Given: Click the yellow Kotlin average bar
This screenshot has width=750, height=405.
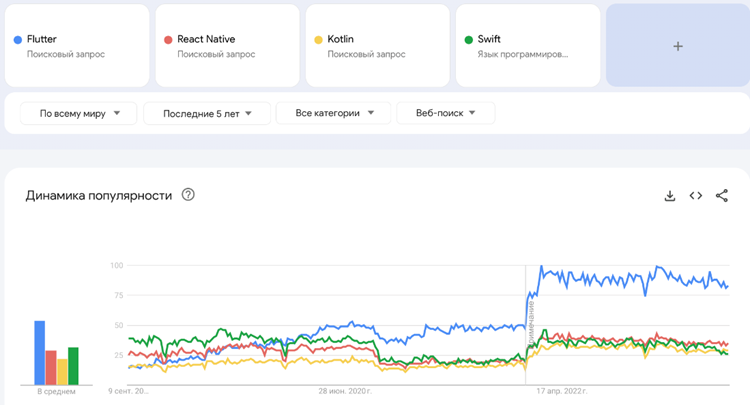Looking at the screenshot, I should (62, 372).
